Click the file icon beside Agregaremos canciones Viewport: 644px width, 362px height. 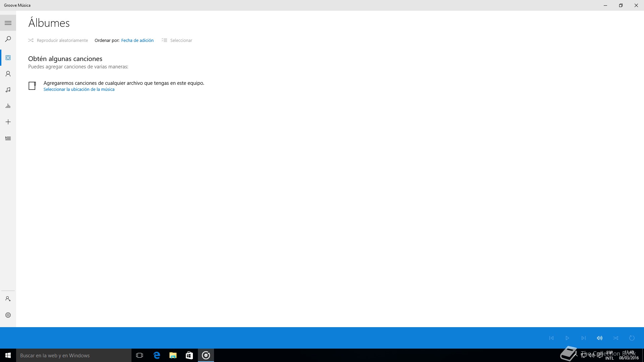tap(32, 86)
